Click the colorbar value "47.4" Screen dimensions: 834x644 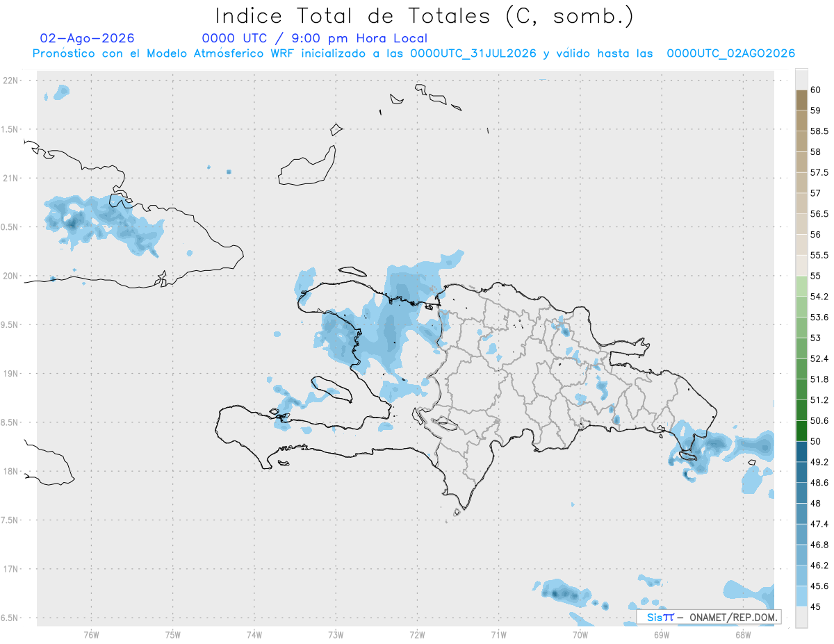tap(819, 524)
